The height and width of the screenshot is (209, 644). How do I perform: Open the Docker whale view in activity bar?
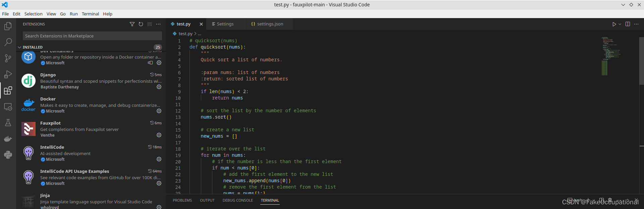pos(8,139)
